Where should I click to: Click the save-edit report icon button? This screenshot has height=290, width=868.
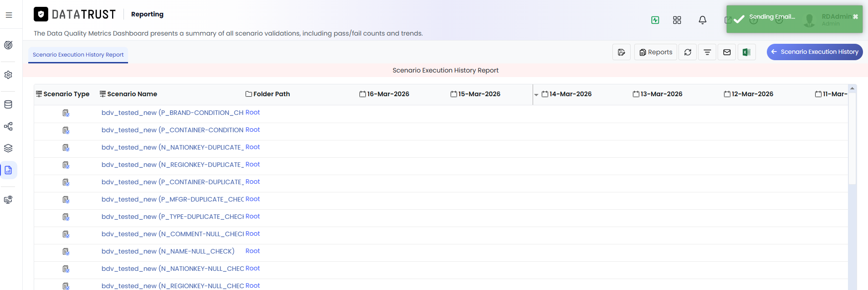621,52
